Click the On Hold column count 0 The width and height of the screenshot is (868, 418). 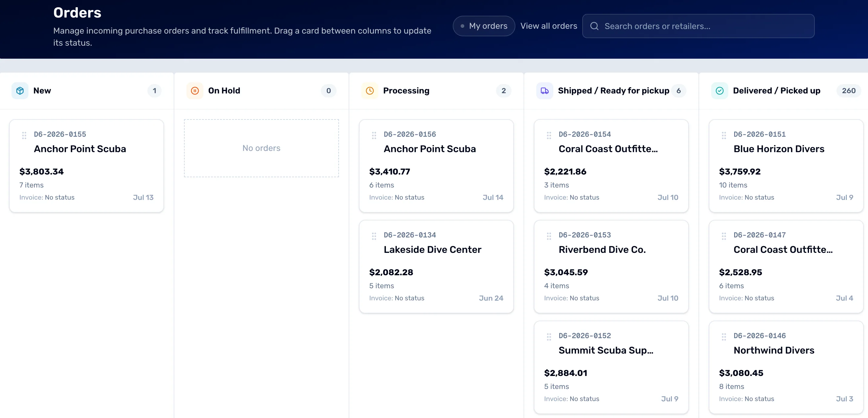[329, 91]
